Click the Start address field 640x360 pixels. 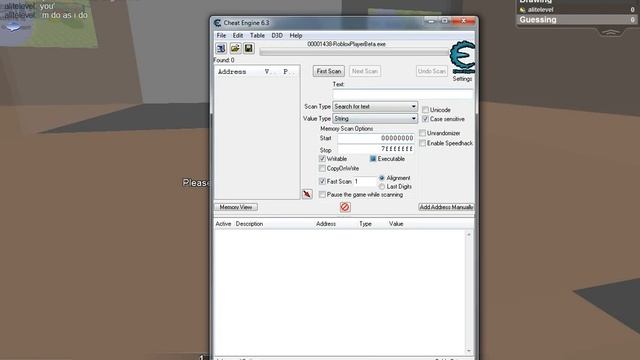coord(376,138)
